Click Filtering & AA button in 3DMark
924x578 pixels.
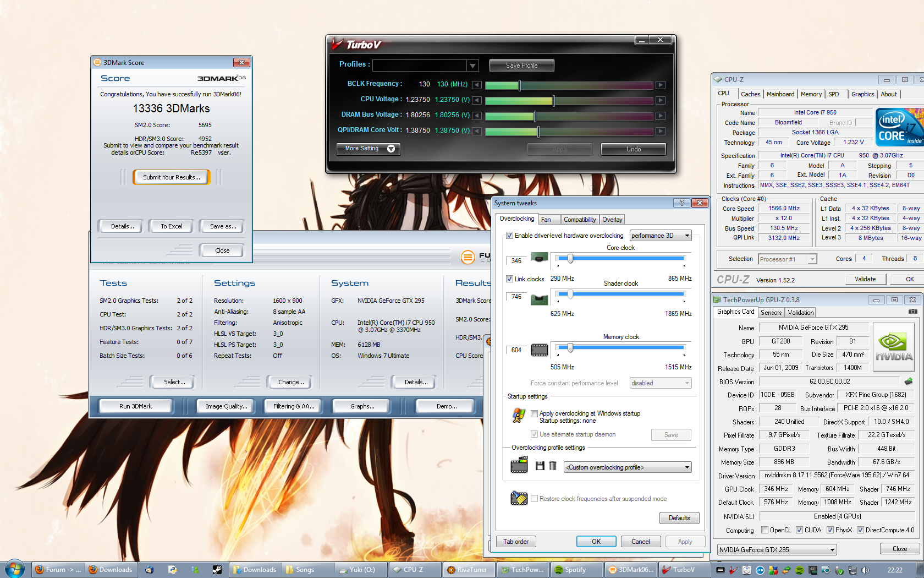tap(294, 406)
